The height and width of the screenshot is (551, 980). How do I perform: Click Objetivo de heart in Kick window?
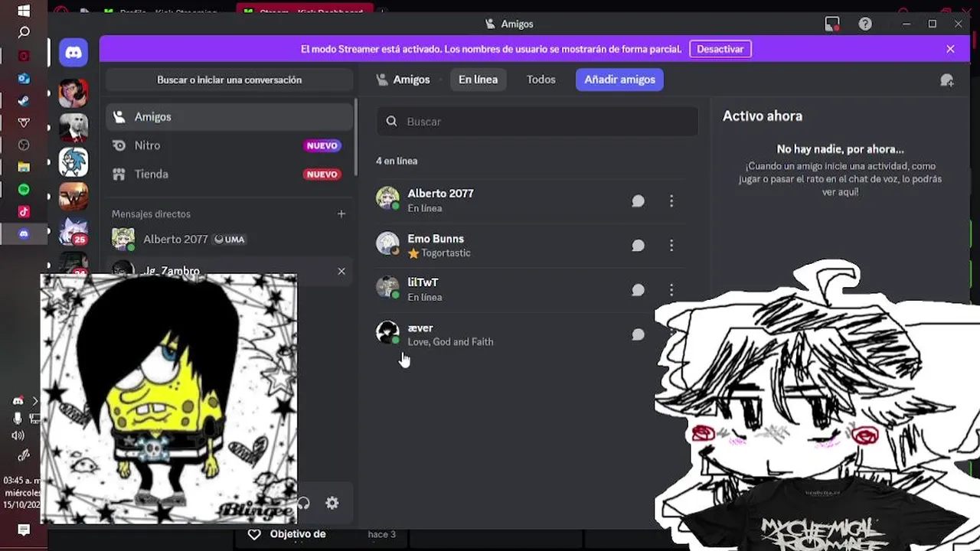pyautogui.click(x=254, y=534)
